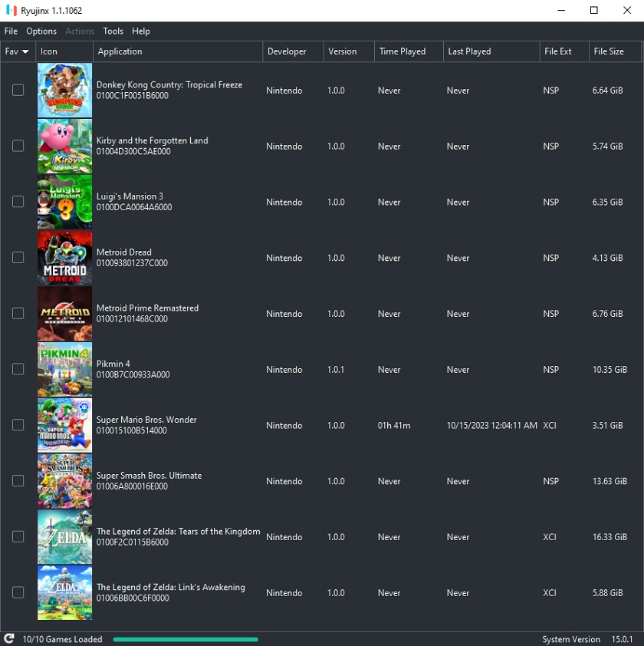Viewport: 644px width, 646px height.
Task: Click the Luigi's Mansion 3 title text
Action: tap(130, 196)
